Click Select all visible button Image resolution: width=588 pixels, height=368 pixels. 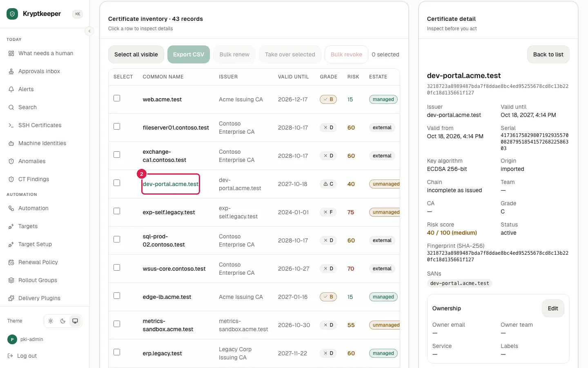pyautogui.click(x=136, y=54)
